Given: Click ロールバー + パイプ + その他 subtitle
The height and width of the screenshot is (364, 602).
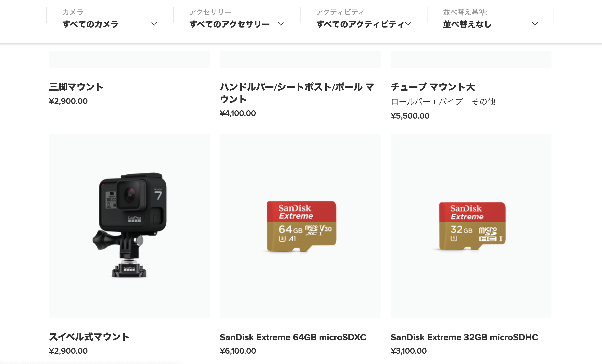Looking at the screenshot, I should (x=443, y=102).
